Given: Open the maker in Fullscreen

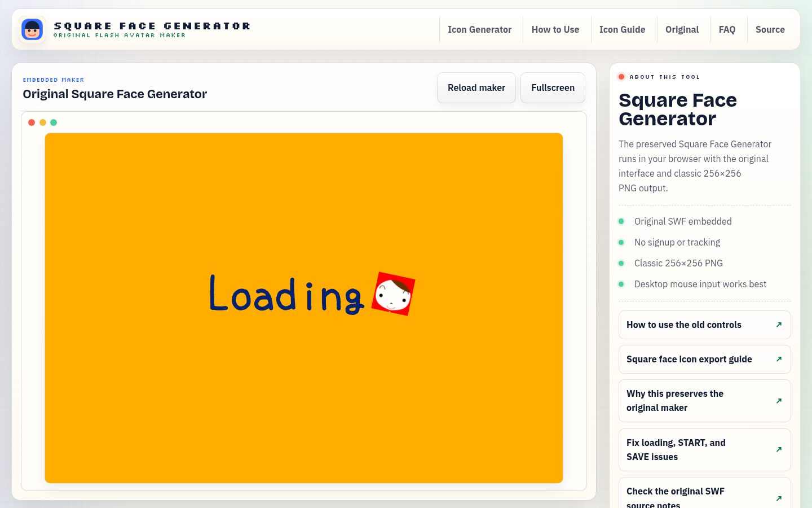Looking at the screenshot, I should pos(553,87).
